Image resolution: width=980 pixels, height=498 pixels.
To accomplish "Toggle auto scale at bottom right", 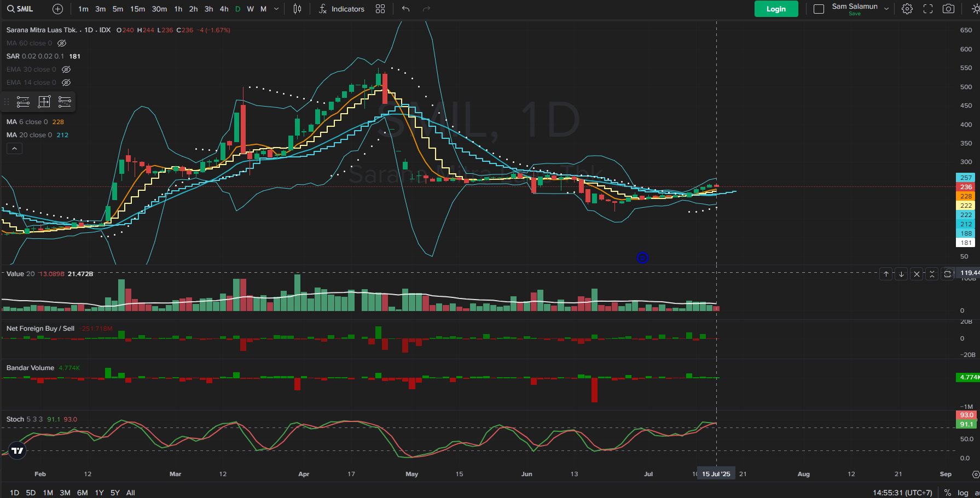I will 977,493.
